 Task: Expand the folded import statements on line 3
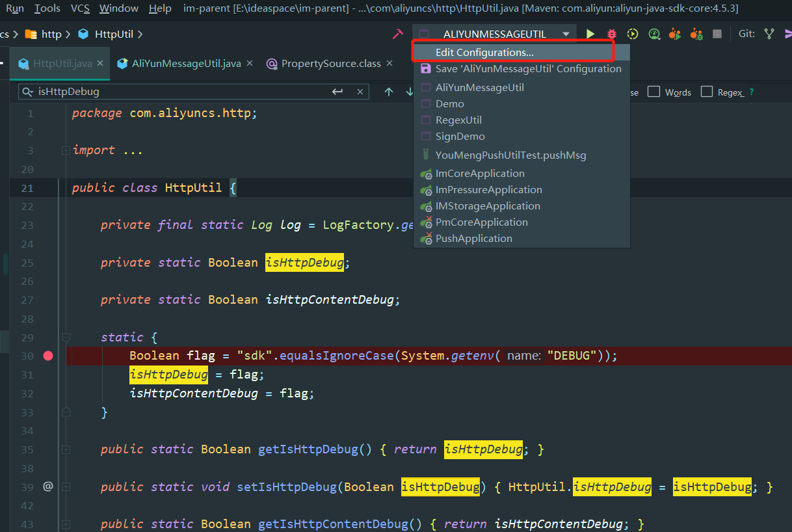click(65, 150)
